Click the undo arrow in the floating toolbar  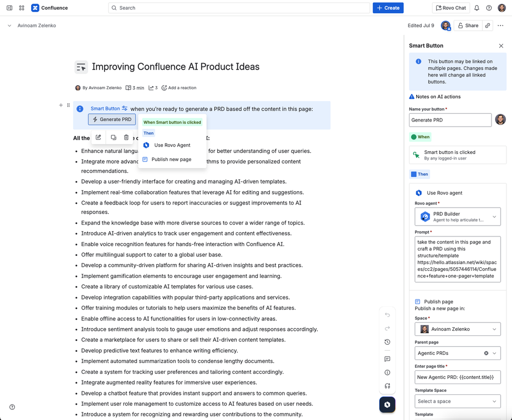coord(387,315)
